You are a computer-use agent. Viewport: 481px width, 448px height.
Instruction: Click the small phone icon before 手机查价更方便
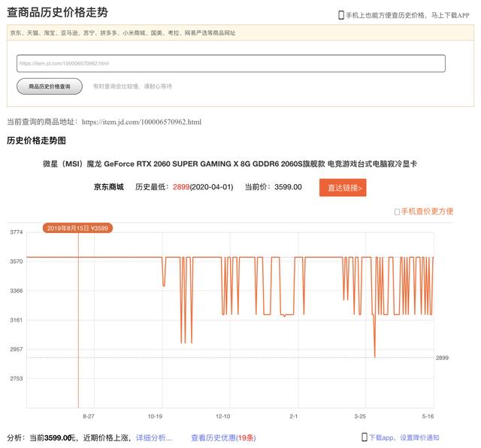click(x=397, y=212)
